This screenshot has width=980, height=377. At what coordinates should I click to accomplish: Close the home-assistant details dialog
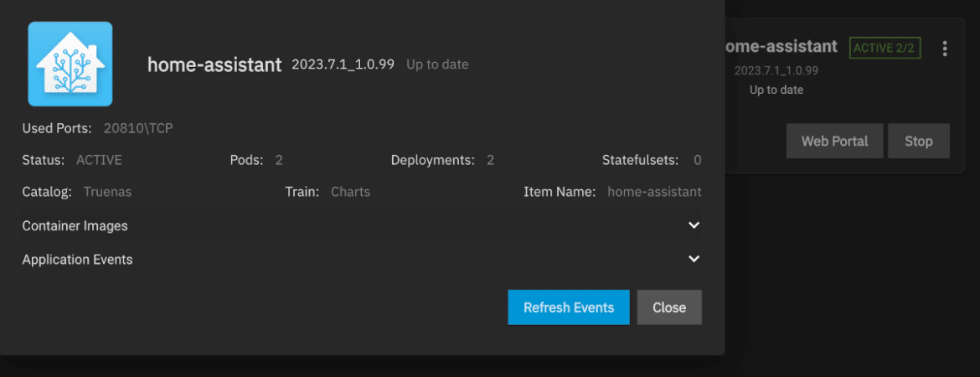point(669,307)
